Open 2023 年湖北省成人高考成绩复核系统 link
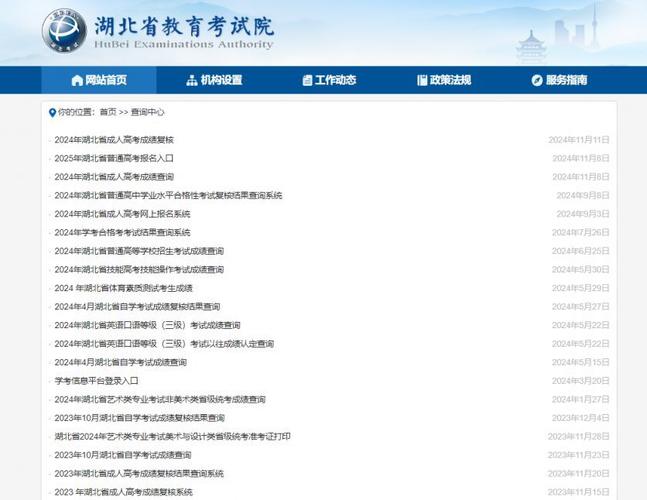Viewport: 647px width, 500px height. click(x=123, y=493)
